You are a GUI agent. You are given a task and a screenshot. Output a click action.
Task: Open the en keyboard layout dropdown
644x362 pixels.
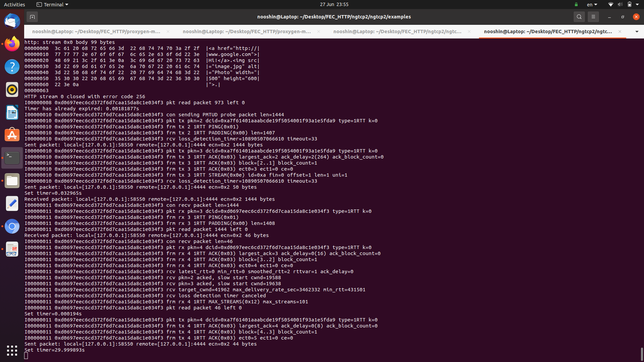click(x=592, y=4)
